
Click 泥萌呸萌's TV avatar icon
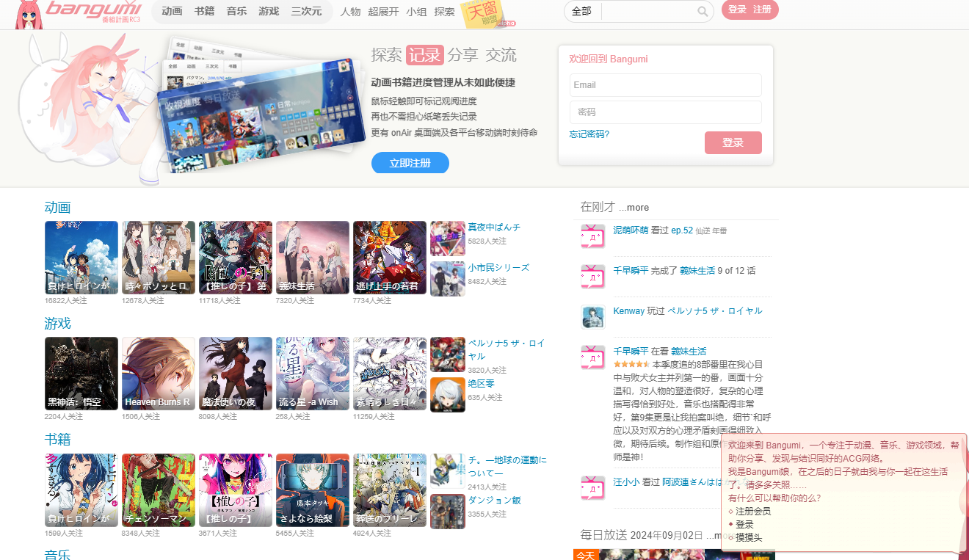(x=592, y=236)
